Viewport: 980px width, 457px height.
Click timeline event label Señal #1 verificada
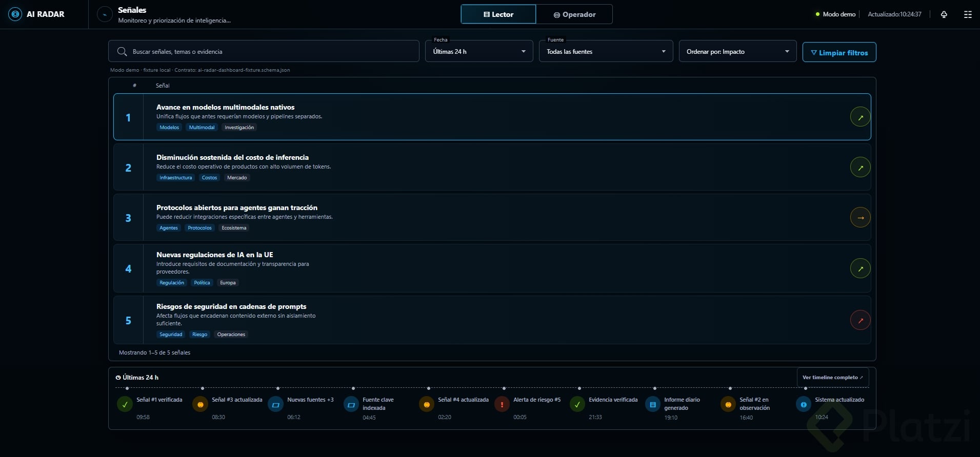pos(159,400)
